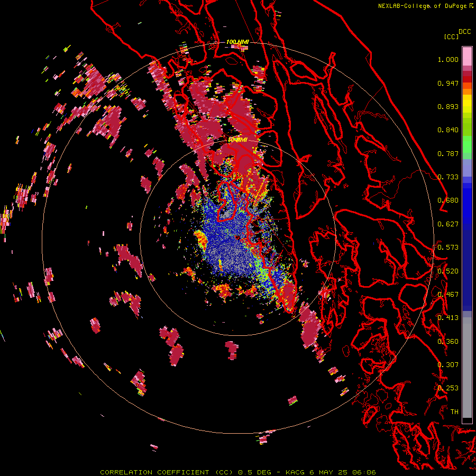
Task: Select the 1.000 scale value
Action: pyautogui.click(x=448, y=59)
